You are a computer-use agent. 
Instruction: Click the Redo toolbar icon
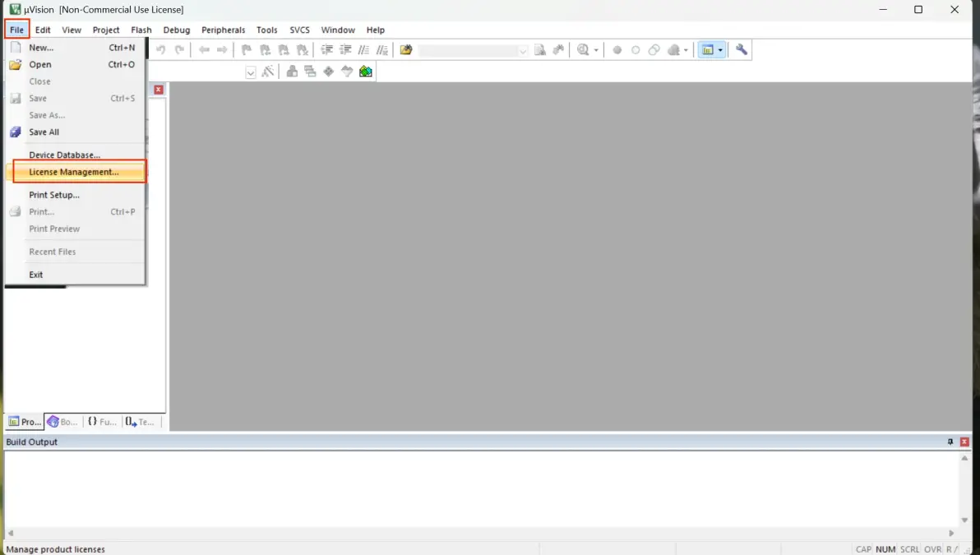(179, 50)
